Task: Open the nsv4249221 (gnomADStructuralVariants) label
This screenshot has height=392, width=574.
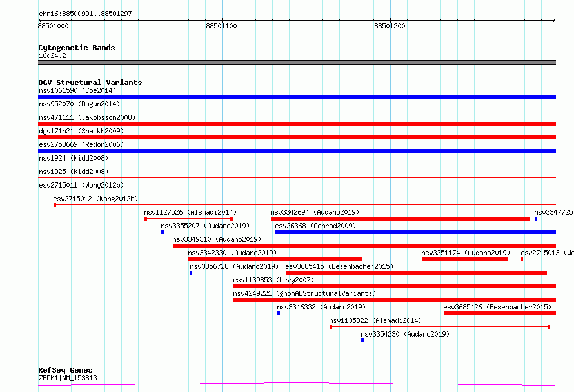Action: (x=304, y=293)
